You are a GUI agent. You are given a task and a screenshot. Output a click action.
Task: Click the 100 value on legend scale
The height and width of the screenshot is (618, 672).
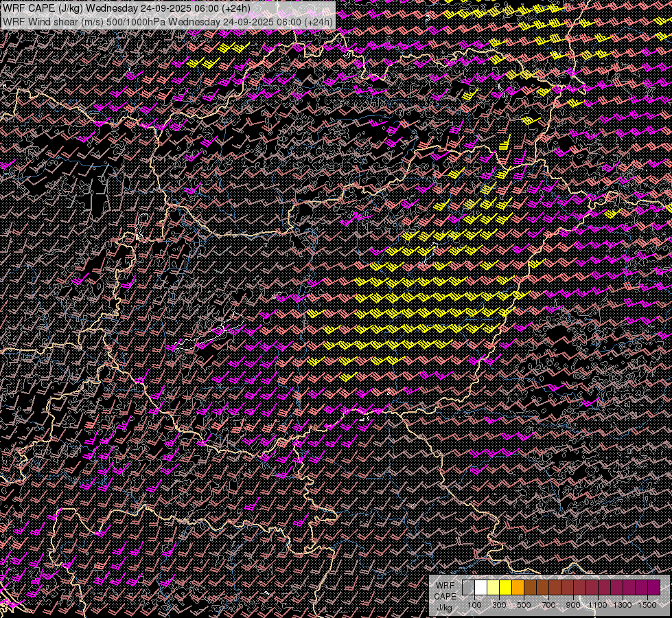click(474, 604)
